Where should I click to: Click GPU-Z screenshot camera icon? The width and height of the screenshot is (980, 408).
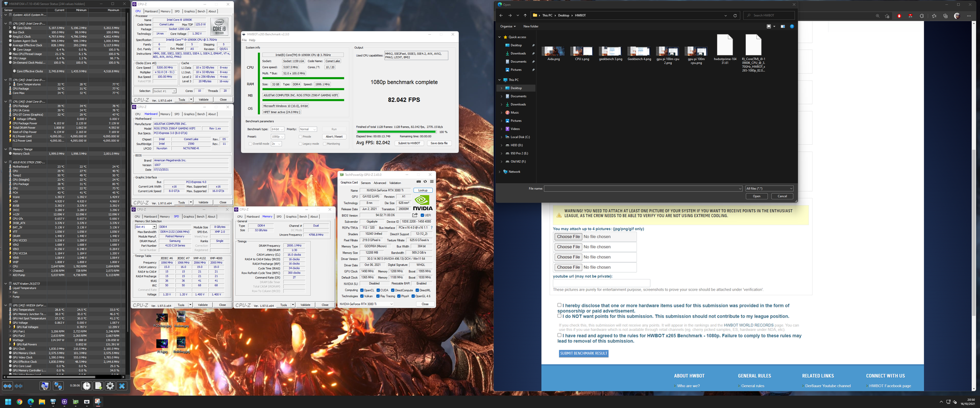(419, 182)
